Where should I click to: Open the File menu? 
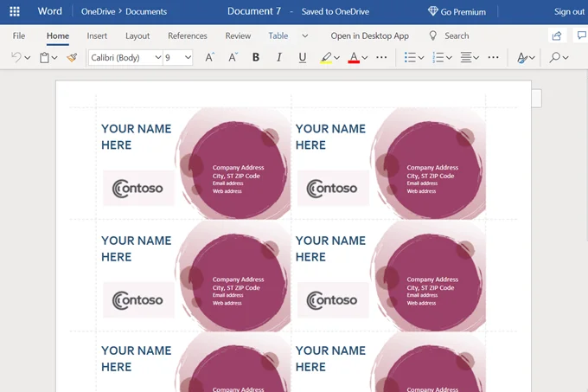(x=19, y=36)
